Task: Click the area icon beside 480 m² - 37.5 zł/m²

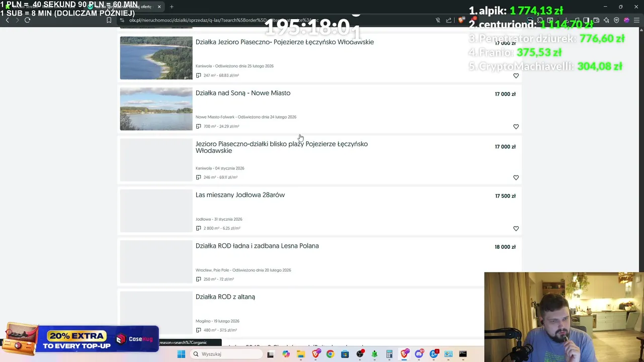Action: pyautogui.click(x=198, y=330)
